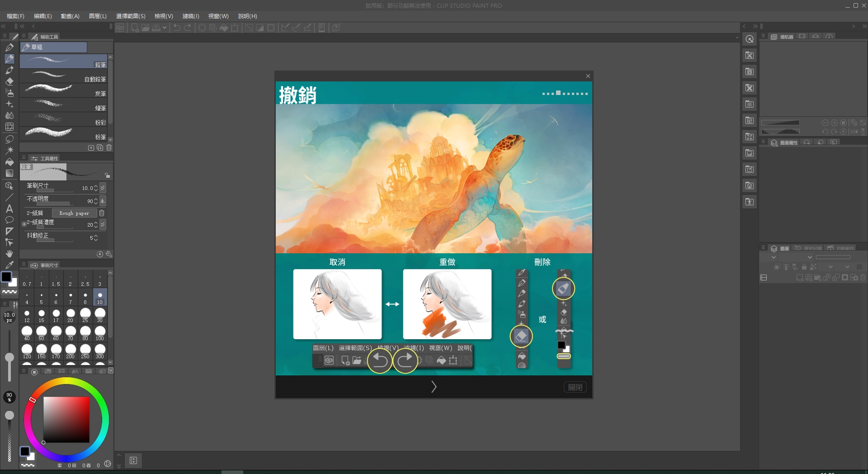Open the 濾鏡(I) filter menu

click(x=191, y=16)
